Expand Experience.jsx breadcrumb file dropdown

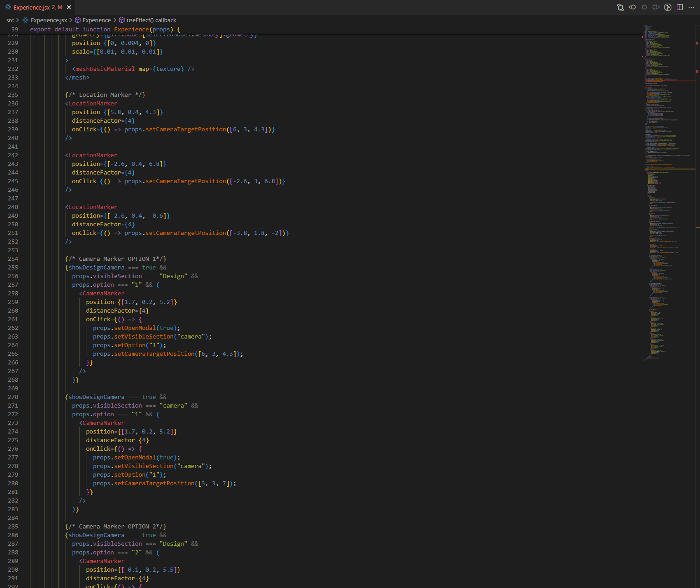click(49, 20)
